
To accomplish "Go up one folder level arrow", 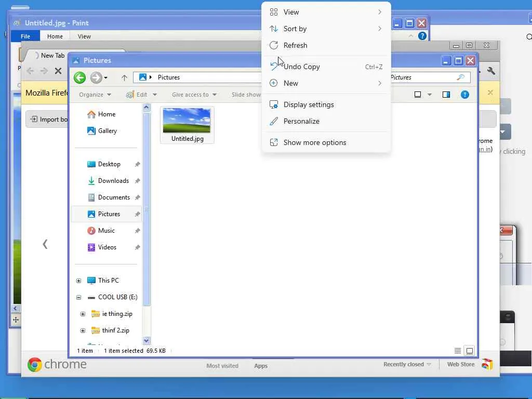I will 124,78.
